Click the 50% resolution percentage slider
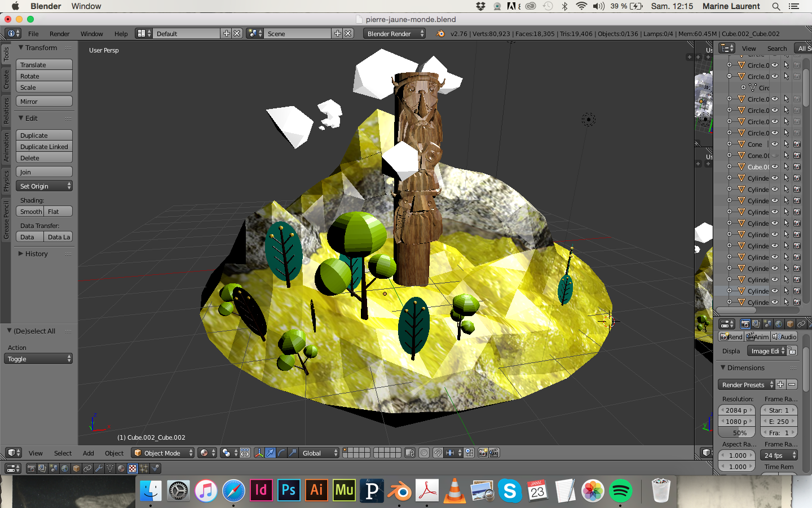 [739, 433]
